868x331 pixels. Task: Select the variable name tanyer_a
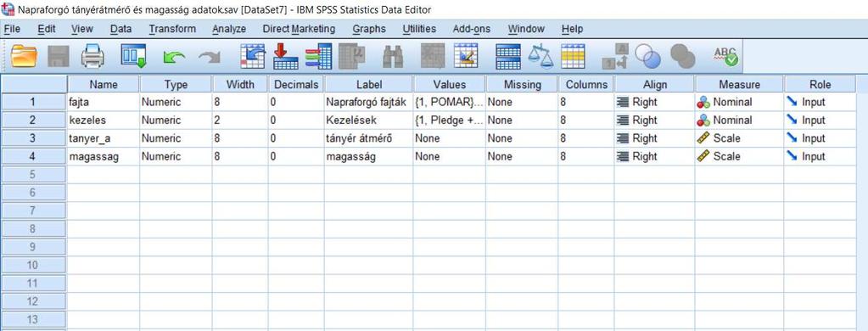coord(104,138)
